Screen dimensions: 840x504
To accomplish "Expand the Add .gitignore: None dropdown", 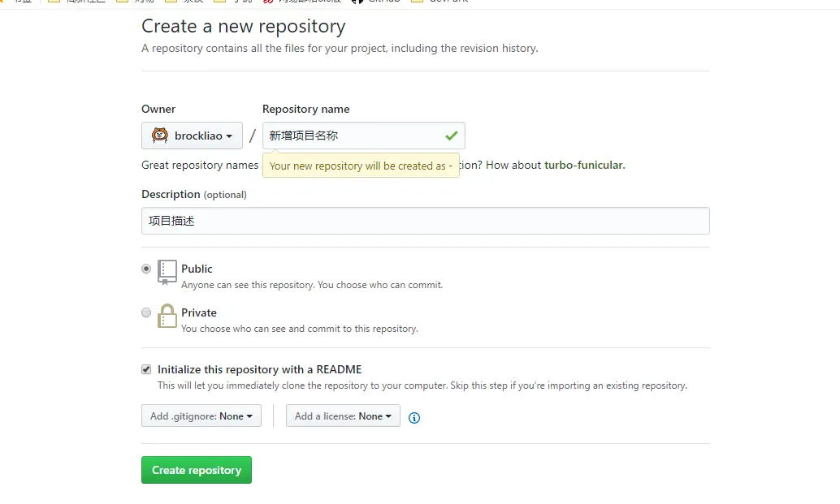I will pyautogui.click(x=201, y=416).
